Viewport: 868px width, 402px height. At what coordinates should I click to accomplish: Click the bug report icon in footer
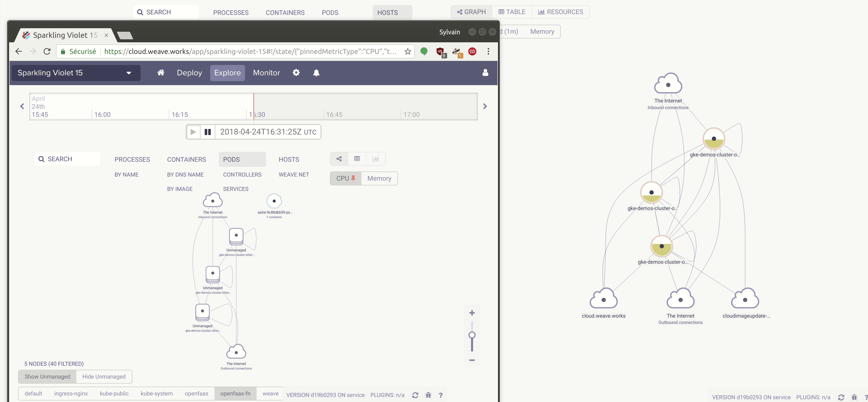(x=428, y=395)
